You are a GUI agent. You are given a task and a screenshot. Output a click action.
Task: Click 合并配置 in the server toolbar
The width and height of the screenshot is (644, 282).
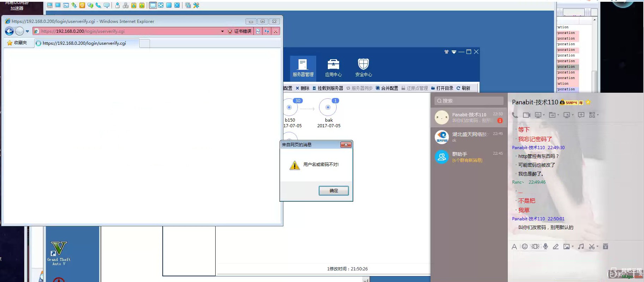coord(387,88)
